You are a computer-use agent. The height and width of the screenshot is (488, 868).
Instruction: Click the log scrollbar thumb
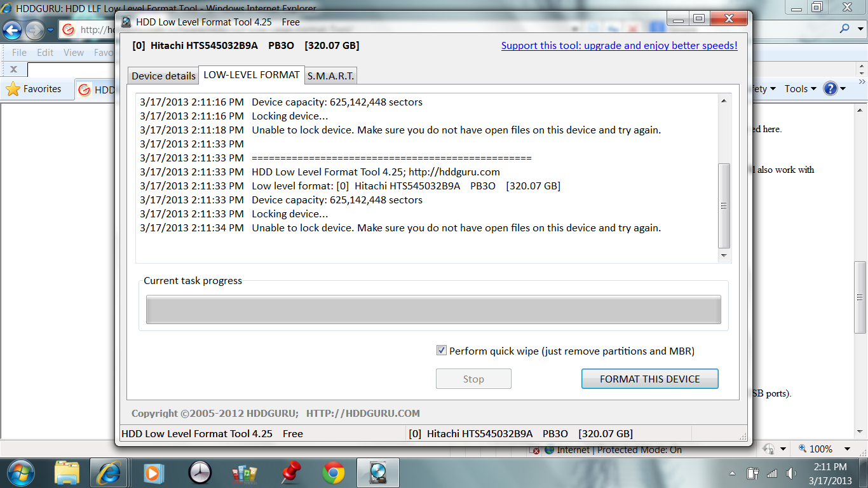[x=724, y=206]
